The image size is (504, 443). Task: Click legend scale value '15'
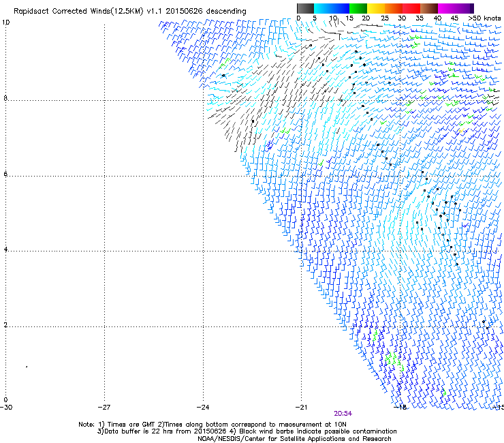[x=349, y=18]
